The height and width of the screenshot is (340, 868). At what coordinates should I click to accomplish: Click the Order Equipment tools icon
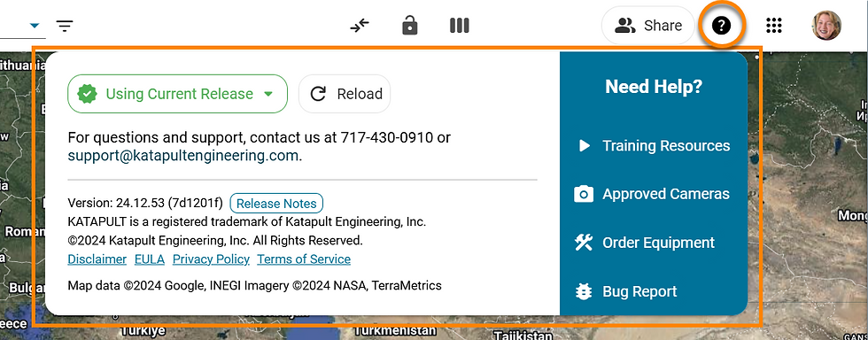(x=584, y=243)
